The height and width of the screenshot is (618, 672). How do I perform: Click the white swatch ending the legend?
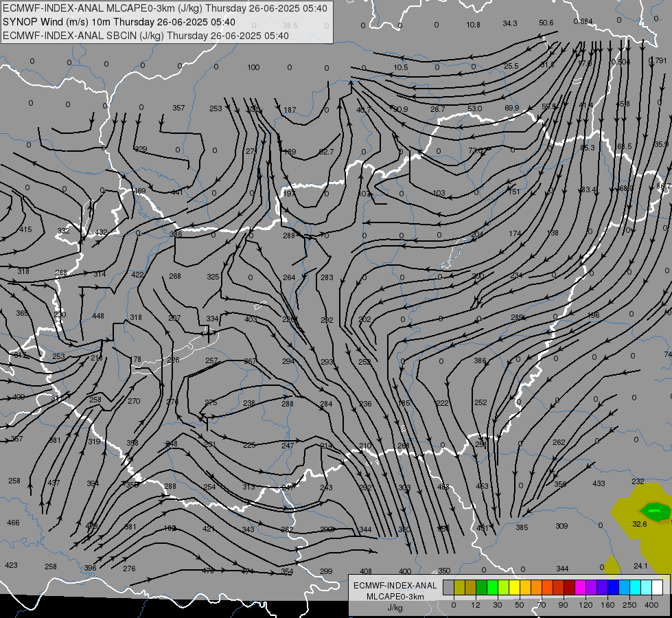click(x=657, y=587)
